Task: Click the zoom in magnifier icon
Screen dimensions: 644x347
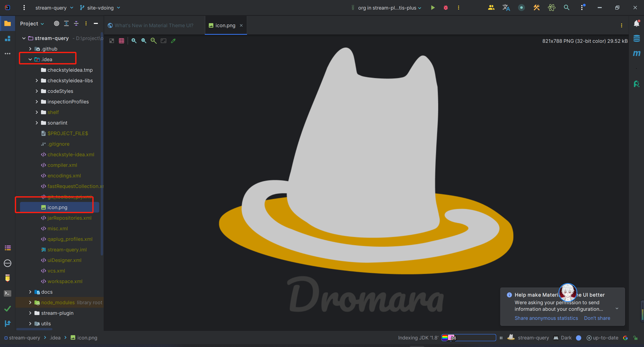Action: [x=134, y=41]
